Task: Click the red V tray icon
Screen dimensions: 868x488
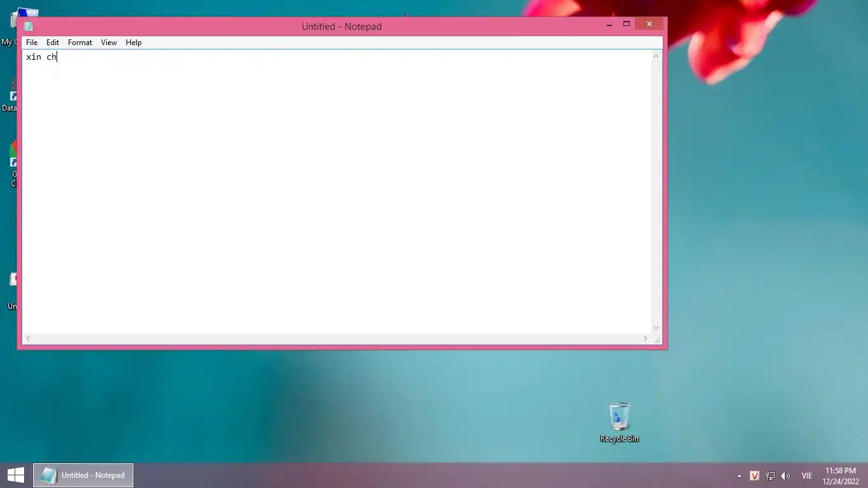Action: 754,475
